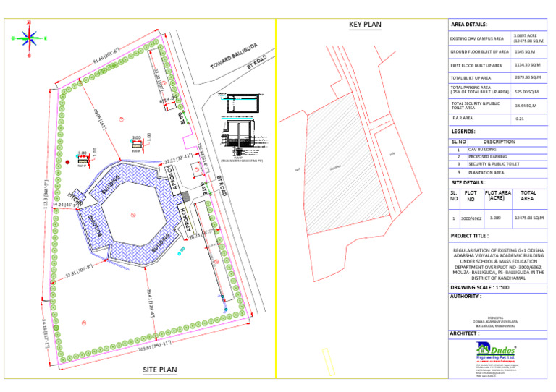Viewport: 556px width, 392px height.
Task: Select the 'PROPOSED PARKING' legend entry
Action: click(x=487, y=156)
